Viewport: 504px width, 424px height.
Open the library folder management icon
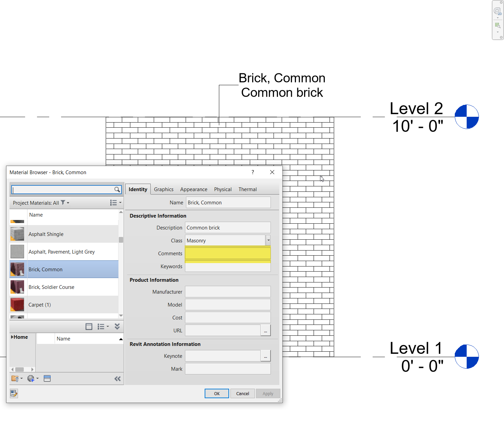(x=16, y=378)
